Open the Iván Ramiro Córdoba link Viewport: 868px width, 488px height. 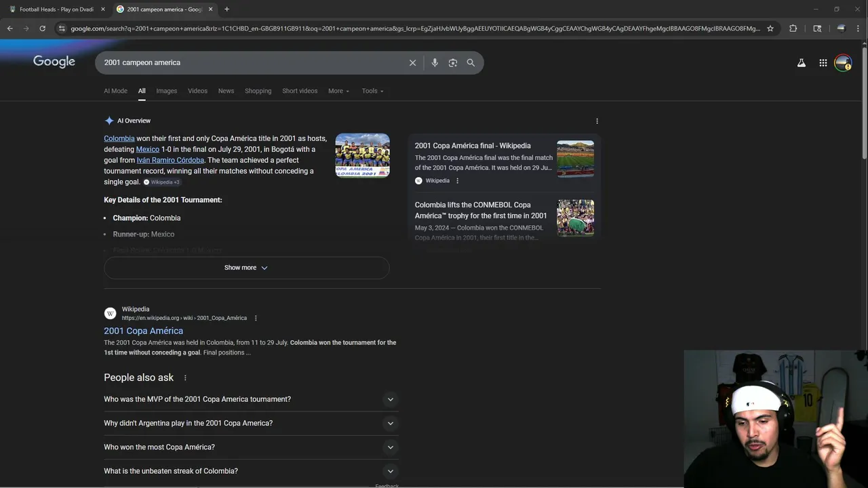tap(170, 160)
